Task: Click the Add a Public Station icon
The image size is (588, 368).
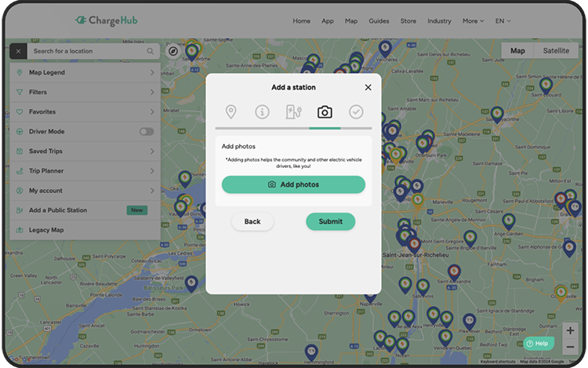Action: (x=20, y=210)
